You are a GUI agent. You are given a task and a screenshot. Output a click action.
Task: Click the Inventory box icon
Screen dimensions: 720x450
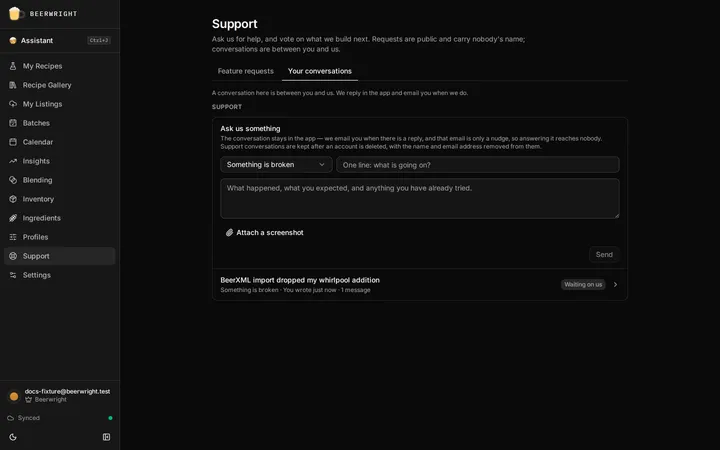tap(13, 199)
